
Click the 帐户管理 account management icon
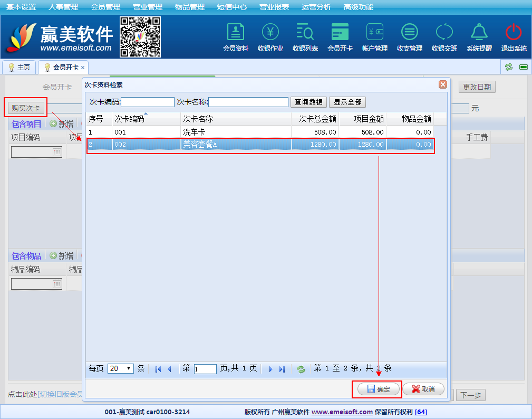374,37
